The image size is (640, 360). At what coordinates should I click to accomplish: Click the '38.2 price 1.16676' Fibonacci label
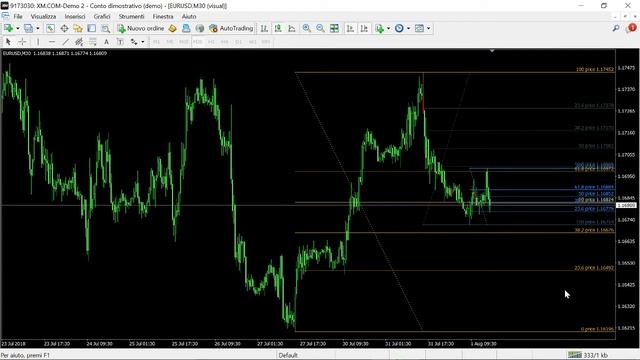coord(594,230)
